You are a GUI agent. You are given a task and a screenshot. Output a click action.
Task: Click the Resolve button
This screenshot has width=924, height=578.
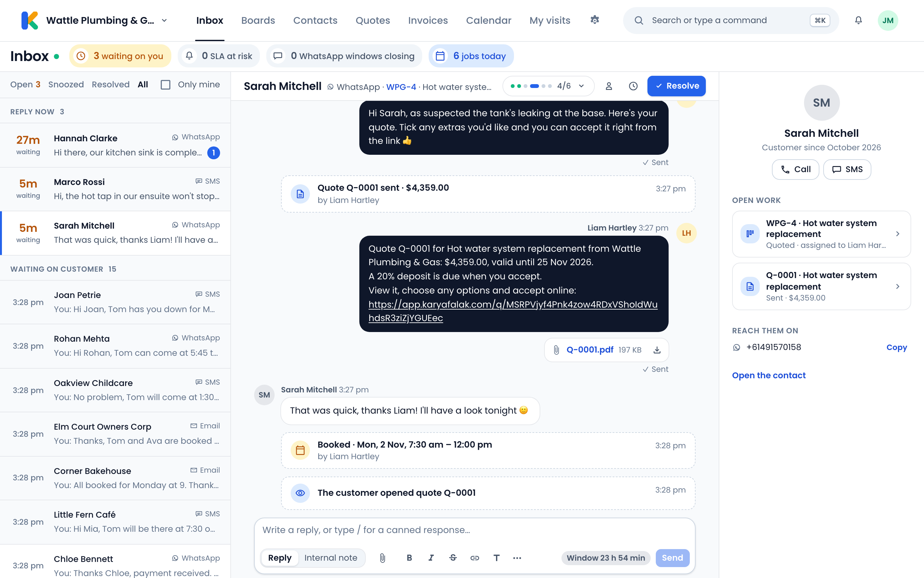(676, 86)
